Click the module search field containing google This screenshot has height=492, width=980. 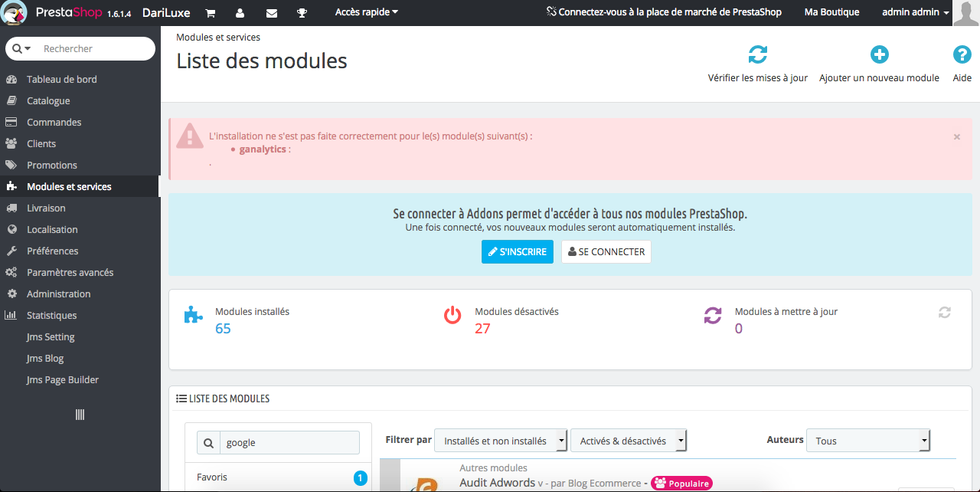click(289, 442)
